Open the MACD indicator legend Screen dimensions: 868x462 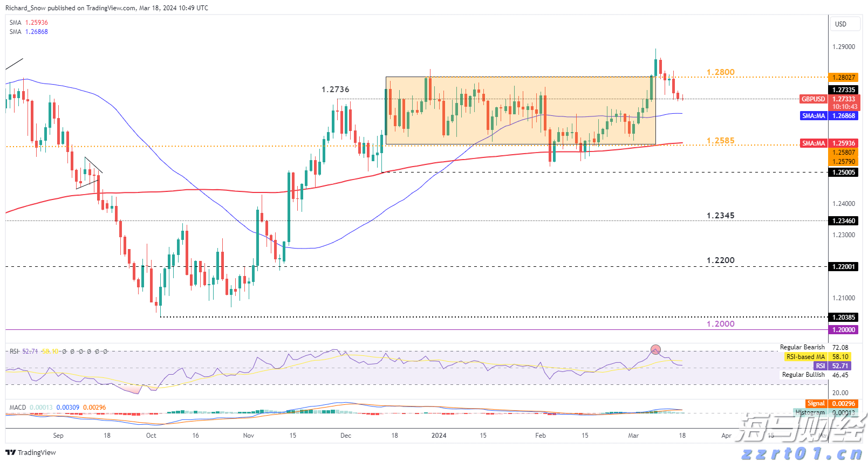tap(18, 408)
